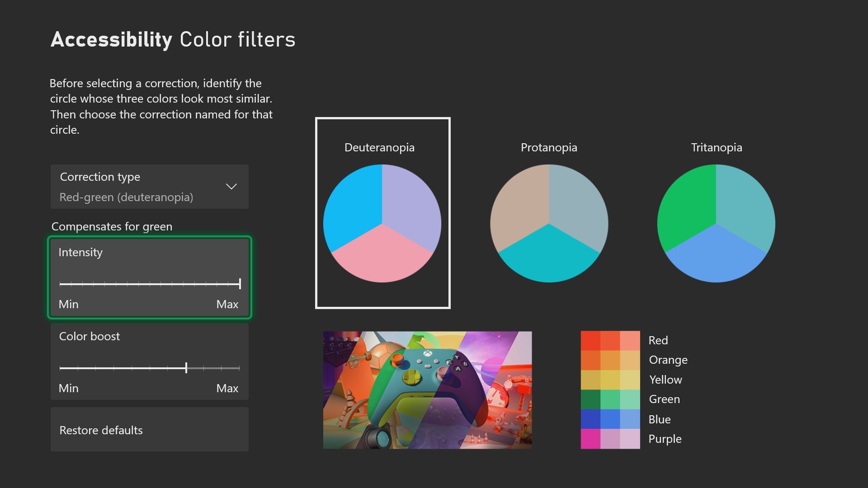This screenshot has width=868, height=488.
Task: Adjust the Color boost slider
Action: (x=186, y=368)
